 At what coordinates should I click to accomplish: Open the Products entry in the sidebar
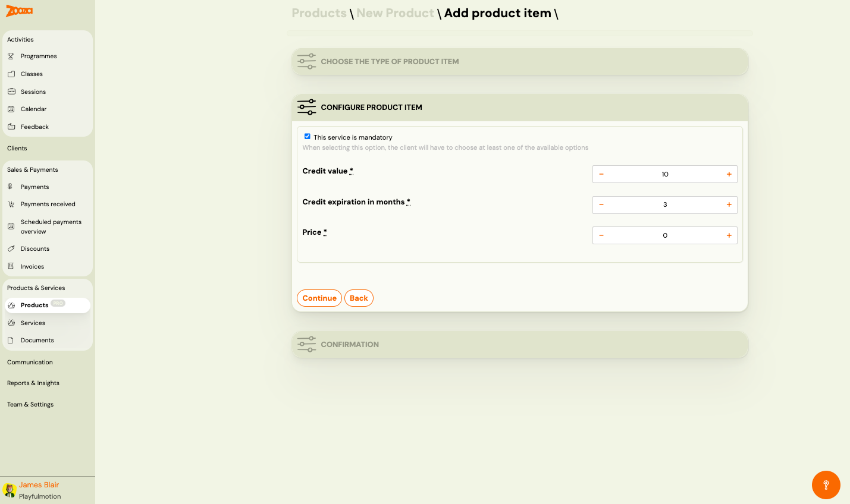tap(33, 305)
